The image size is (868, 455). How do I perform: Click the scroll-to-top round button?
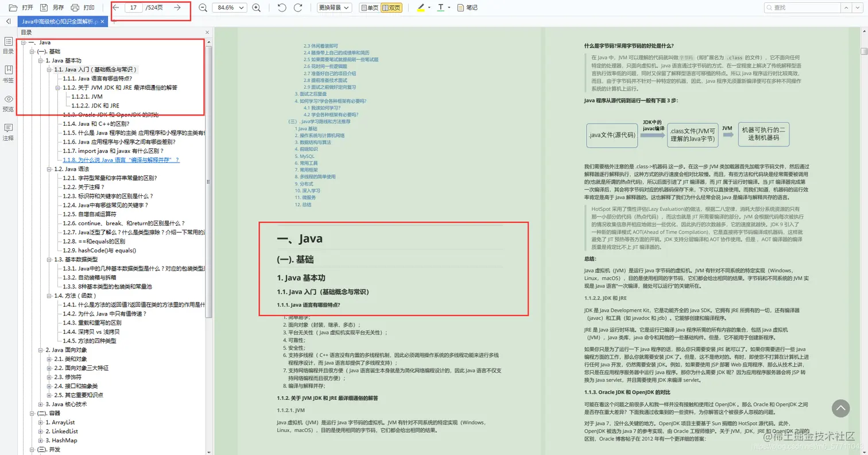coord(840,408)
